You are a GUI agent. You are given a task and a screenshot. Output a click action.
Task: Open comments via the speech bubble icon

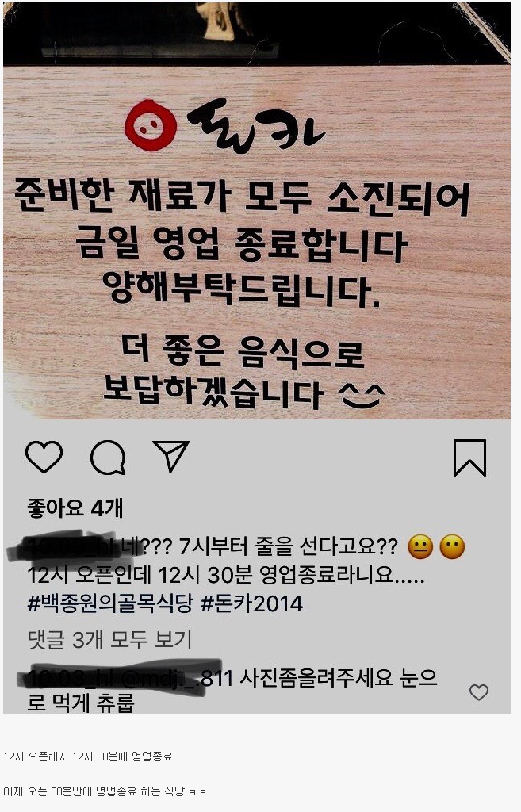coord(108,458)
